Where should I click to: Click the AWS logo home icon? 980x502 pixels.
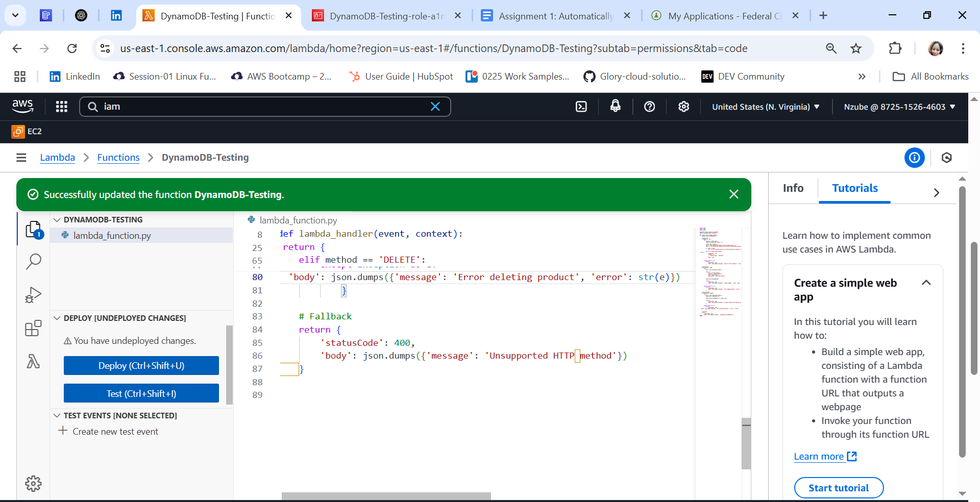(x=22, y=106)
